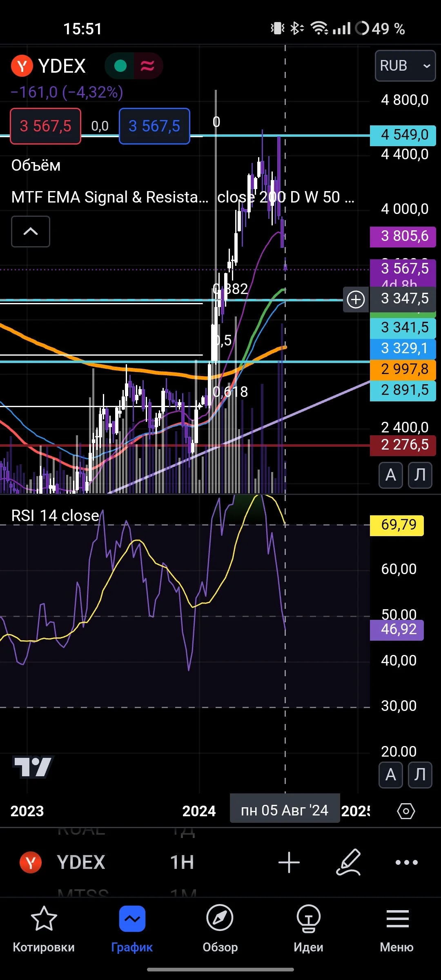Select the График tab
This screenshot has width=441, height=980.
[x=132, y=930]
